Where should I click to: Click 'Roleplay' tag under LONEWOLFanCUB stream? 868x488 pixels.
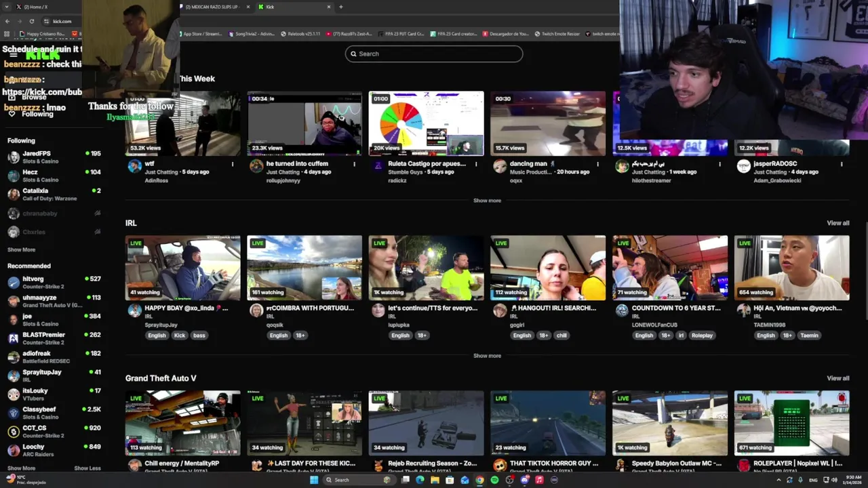702,335
